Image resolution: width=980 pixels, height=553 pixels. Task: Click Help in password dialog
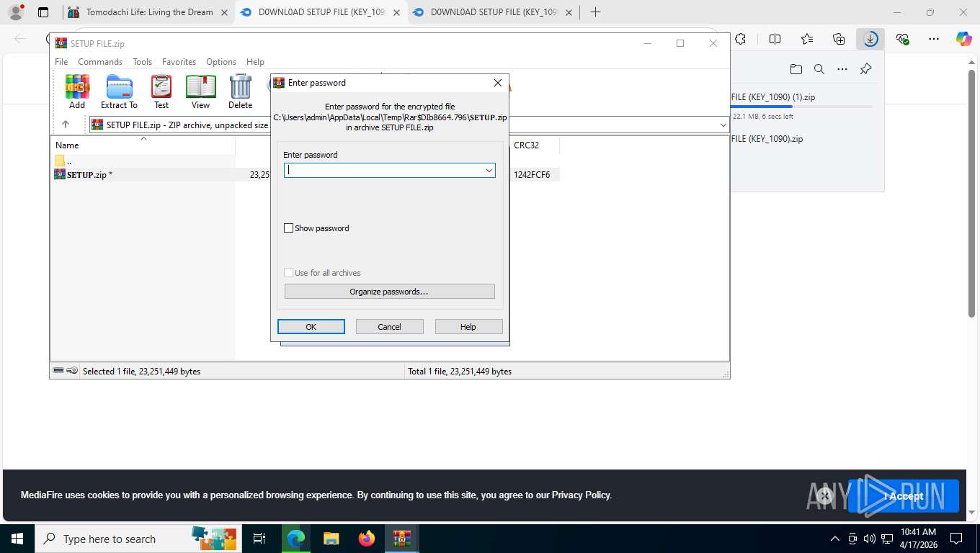468,327
